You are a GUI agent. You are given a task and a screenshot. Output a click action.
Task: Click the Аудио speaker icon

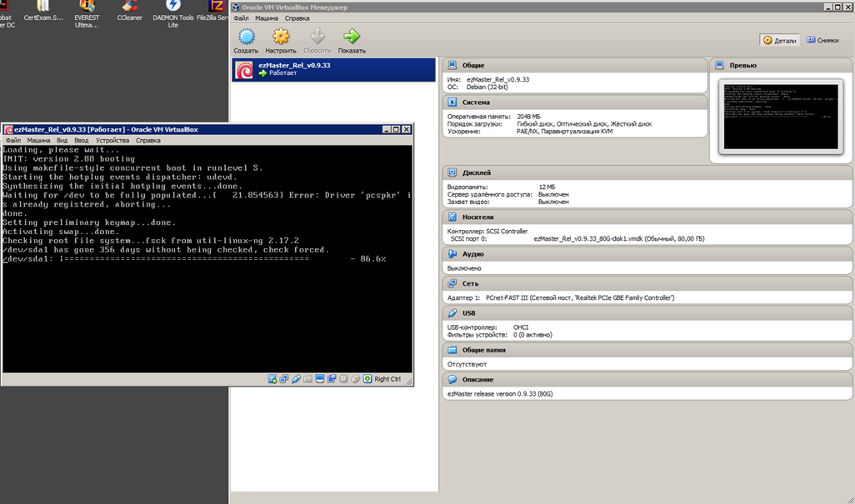(452, 254)
